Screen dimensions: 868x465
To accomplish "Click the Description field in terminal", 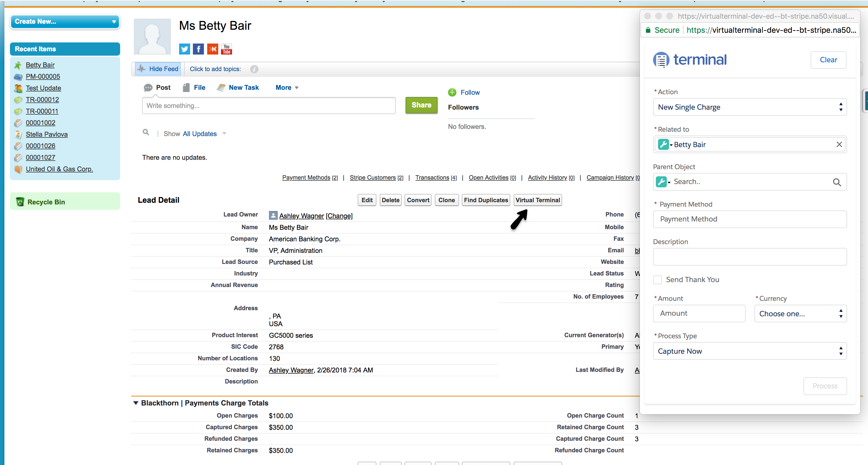I will pyautogui.click(x=750, y=257).
